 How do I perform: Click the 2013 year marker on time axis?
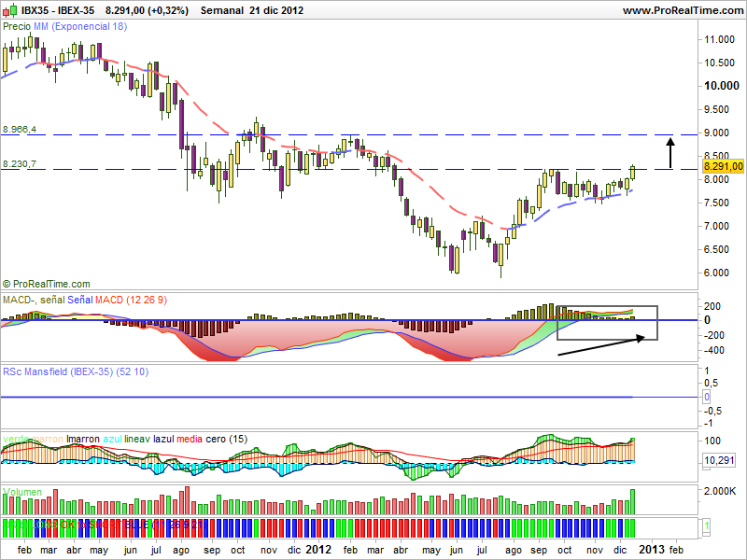(653, 550)
